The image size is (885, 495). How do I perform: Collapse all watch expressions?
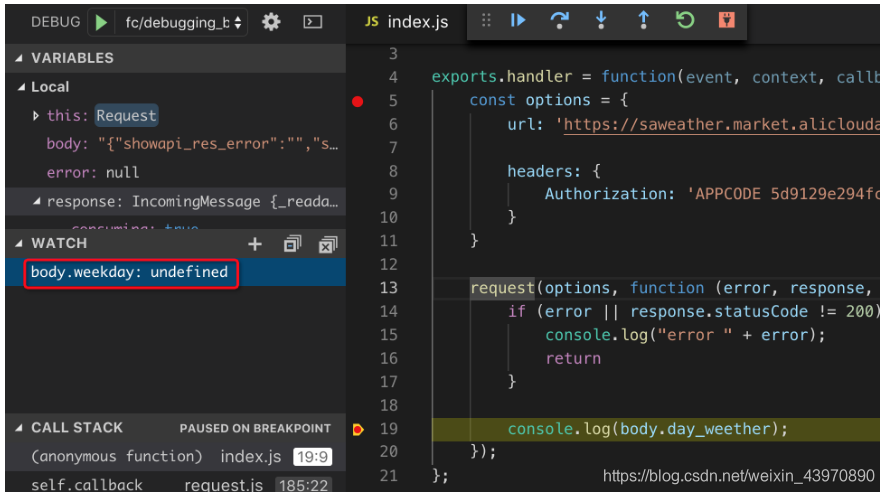coord(292,244)
